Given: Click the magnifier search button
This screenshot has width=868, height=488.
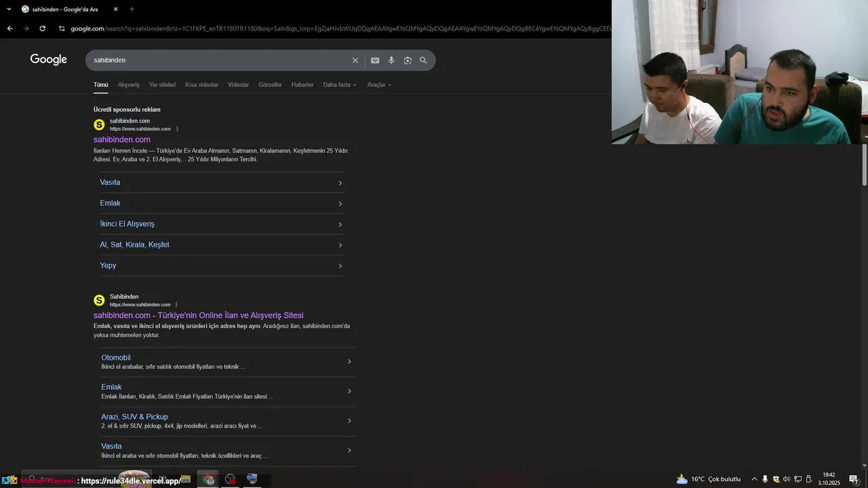Looking at the screenshot, I should pyautogui.click(x=423, y=60).
